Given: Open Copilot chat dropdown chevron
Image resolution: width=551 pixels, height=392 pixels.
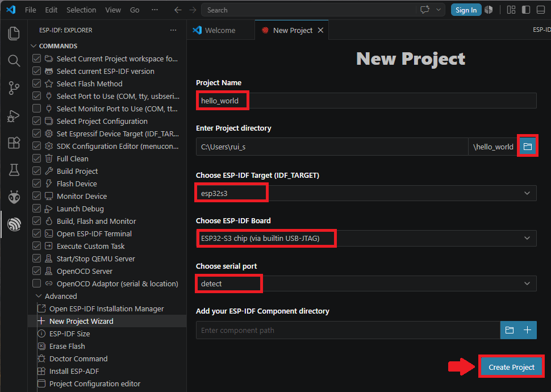Looking at the screenshot, I should coord(438,10).
